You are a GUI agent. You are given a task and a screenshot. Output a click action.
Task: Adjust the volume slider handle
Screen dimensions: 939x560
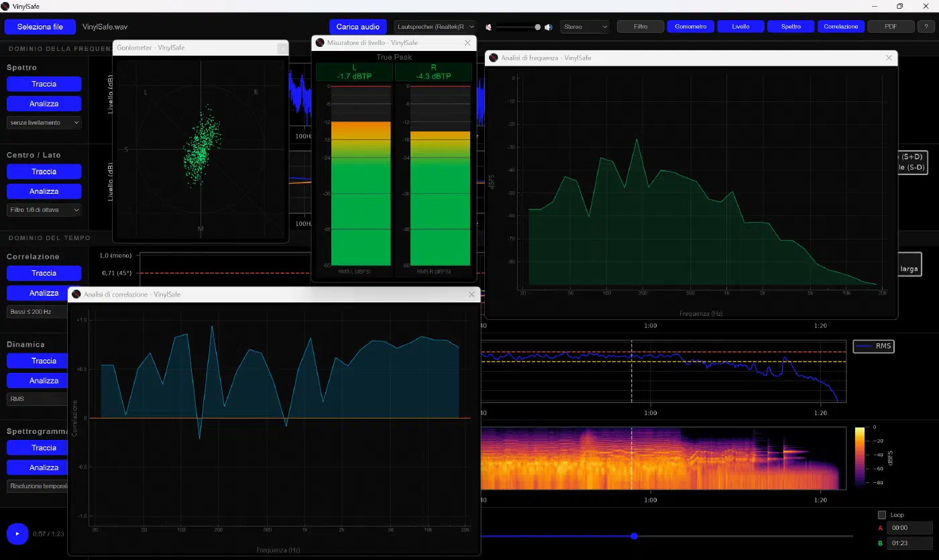tap(537, 27)
